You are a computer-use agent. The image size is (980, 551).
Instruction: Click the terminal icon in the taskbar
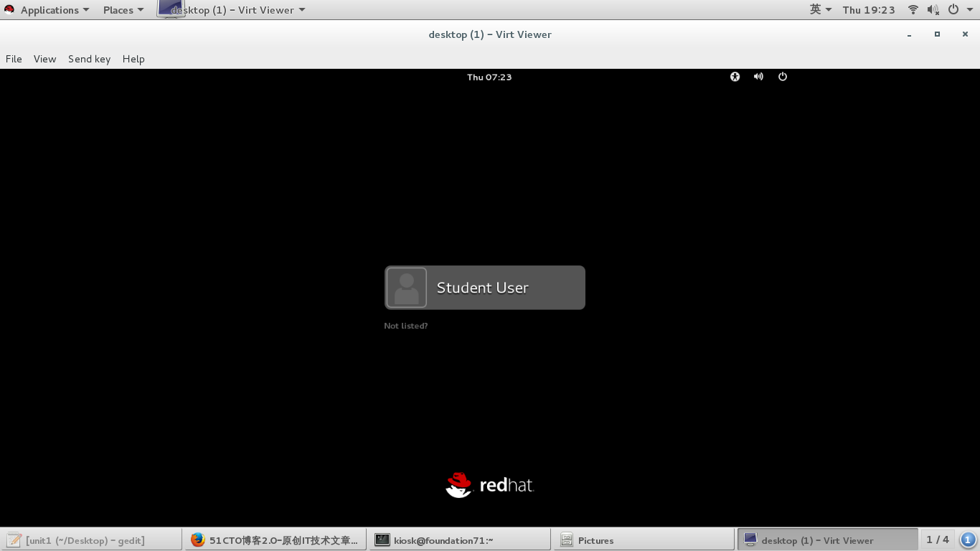pos(382,540)
